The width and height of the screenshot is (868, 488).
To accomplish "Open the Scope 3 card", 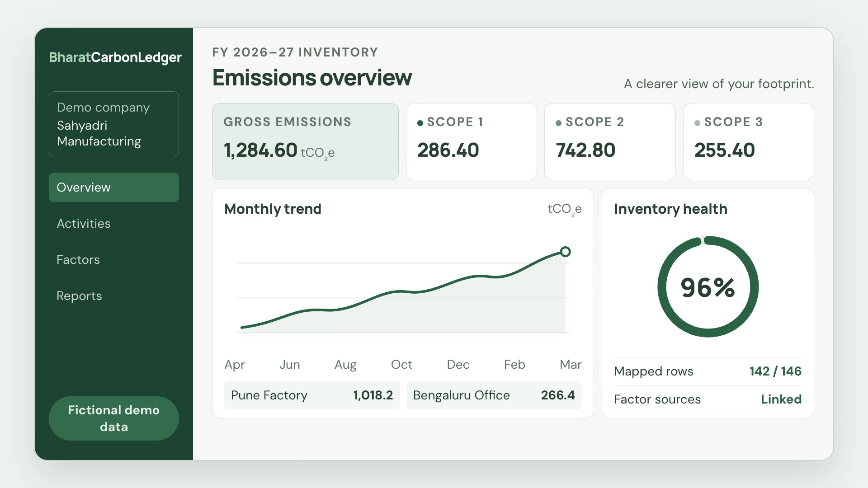I will (748, 141).
